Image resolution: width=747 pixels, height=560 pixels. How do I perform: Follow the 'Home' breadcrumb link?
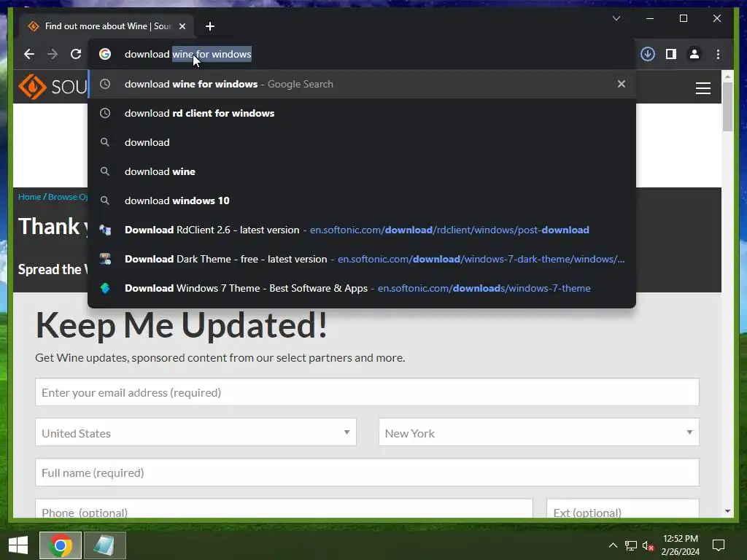pos(29,197)
